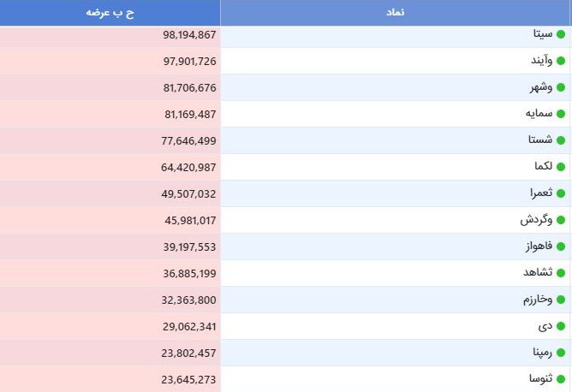Select the value 64,420,987
Image resolution: width=572 pixels, height=392 pixels.
(188, 168)
